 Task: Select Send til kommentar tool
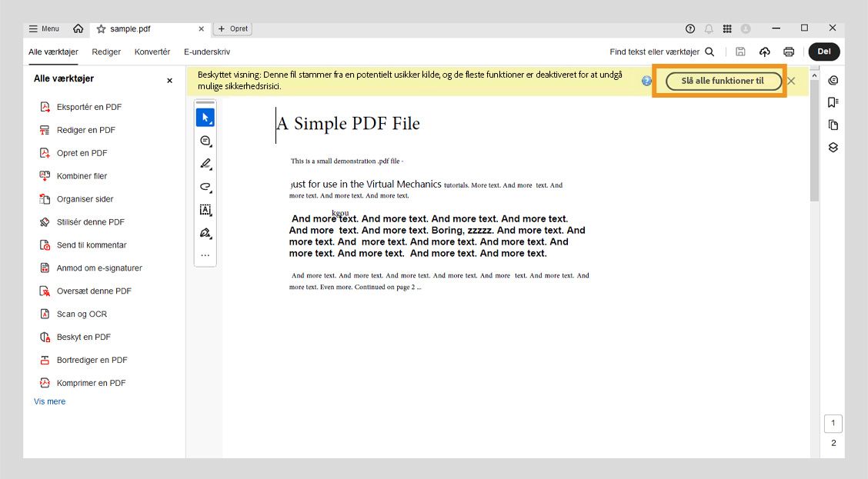click(x=83, y=245)
